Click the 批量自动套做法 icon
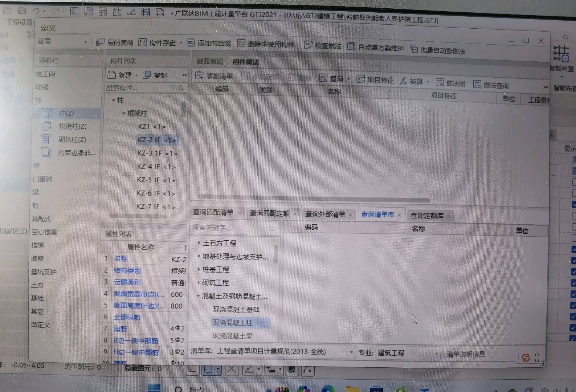 [413, 49]
